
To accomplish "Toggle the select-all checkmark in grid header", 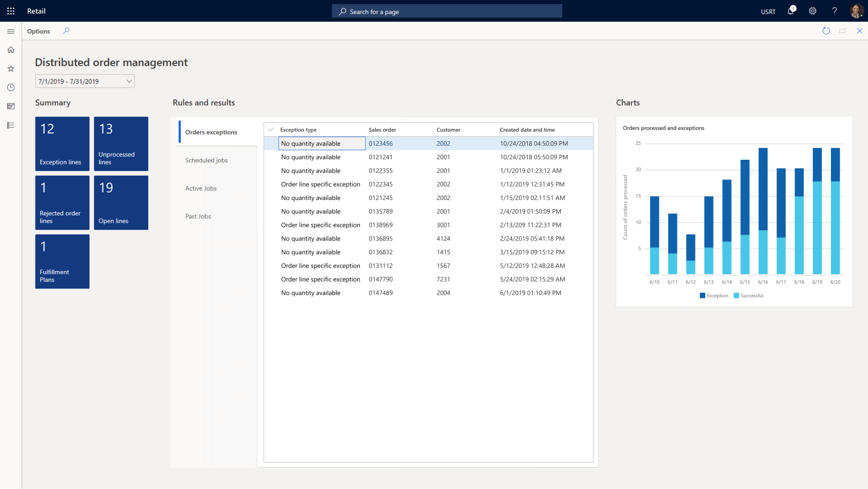I will point(271,130).
